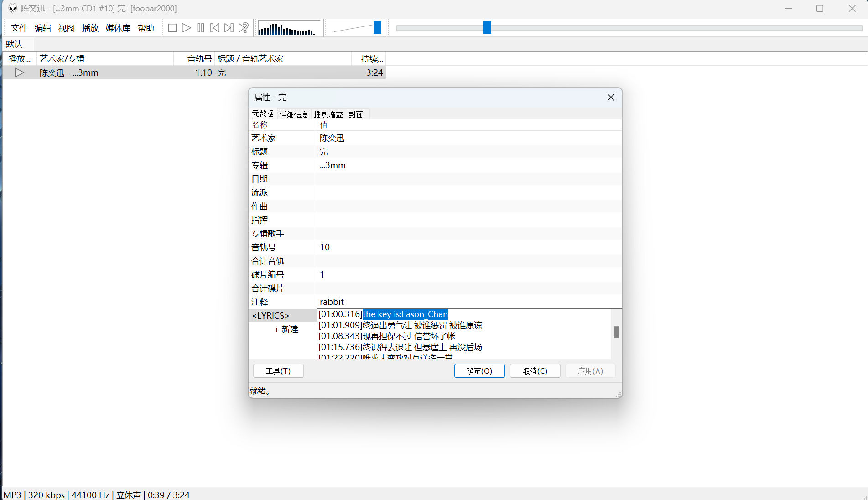Click the 专辑歌手 field name
Screen dimensions: 868x500
(268, 234)
